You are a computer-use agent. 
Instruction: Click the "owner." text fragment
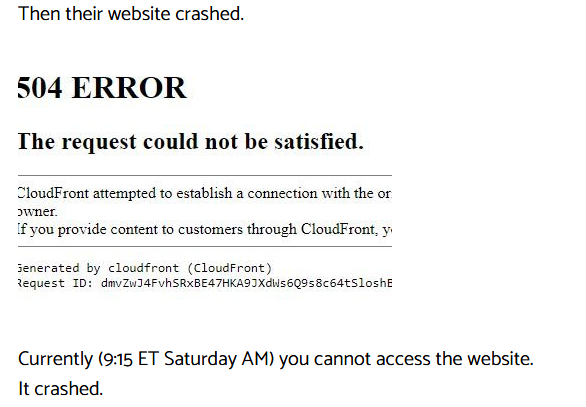(x=37, y=212)
